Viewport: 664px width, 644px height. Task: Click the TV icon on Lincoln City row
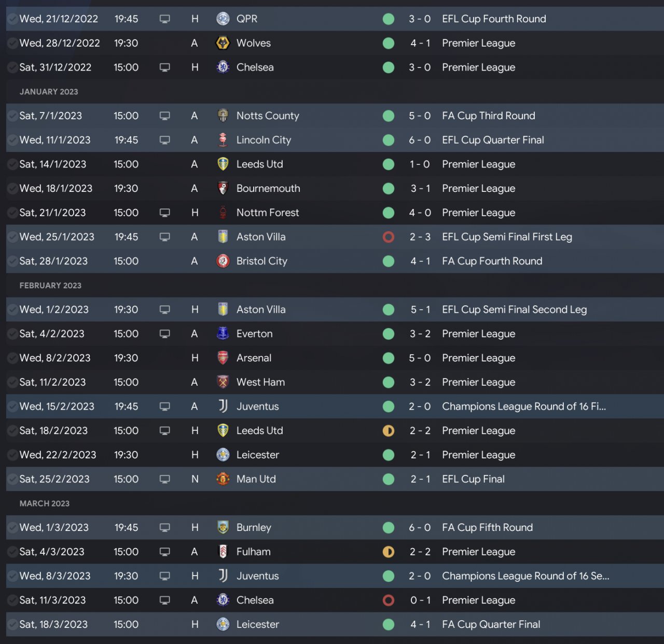(x=164, y=140)
